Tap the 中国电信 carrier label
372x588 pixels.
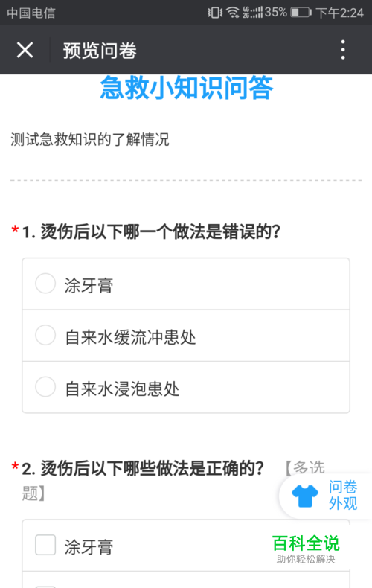pos(31,13)
